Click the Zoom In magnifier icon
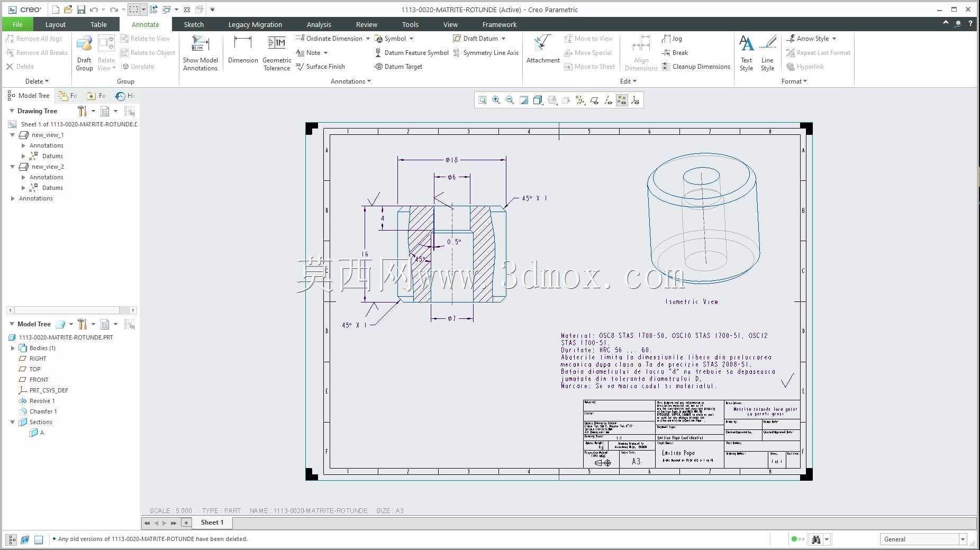The width and height of the screenshot is (980, 550). pyautogui.click(x=496, y=100)
